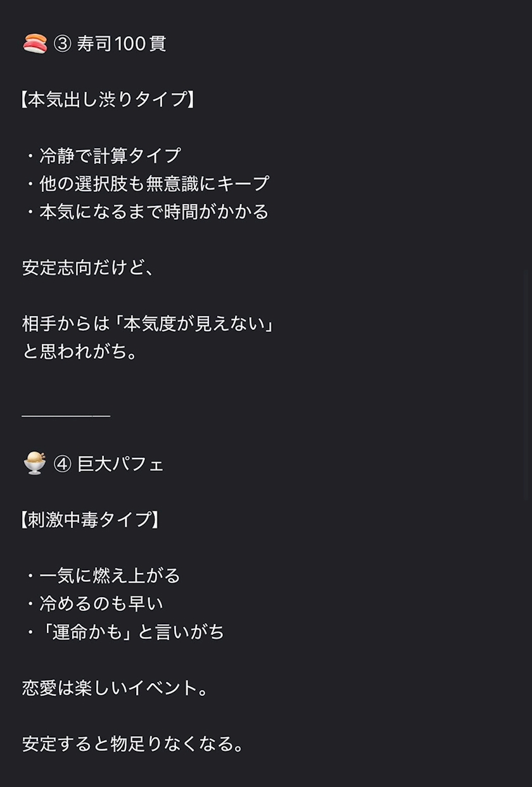Click the text 安定志向だけど、

[x=89, y=267]
